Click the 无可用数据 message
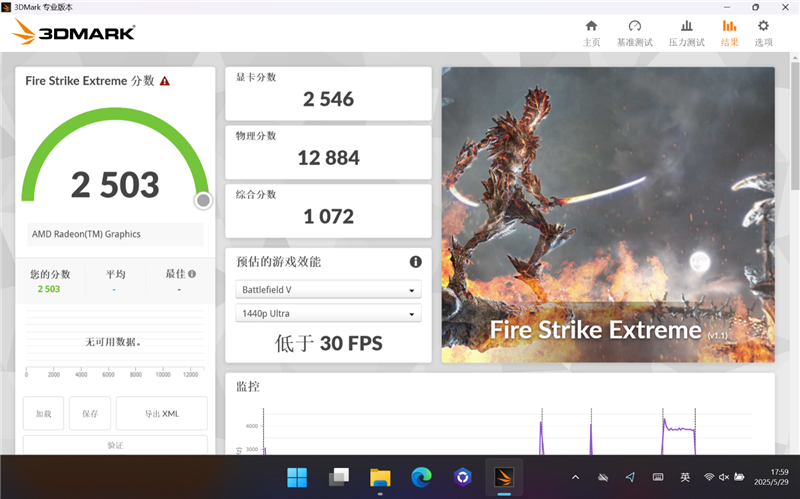Screen dimensions: 800x499 pyautogui.click(x=113, y=342)
